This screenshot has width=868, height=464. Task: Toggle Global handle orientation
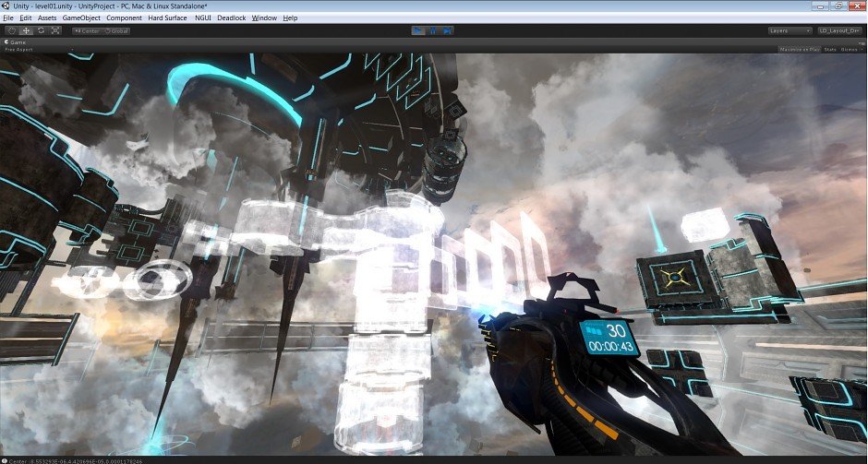click(x=117, y=30)
